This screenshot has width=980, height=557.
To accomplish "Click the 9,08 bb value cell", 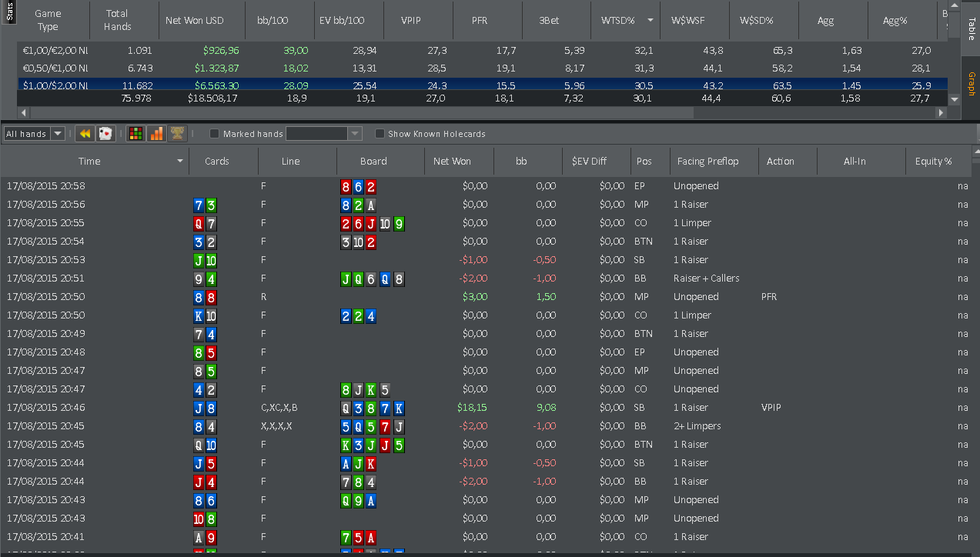I will pos(545,408).
